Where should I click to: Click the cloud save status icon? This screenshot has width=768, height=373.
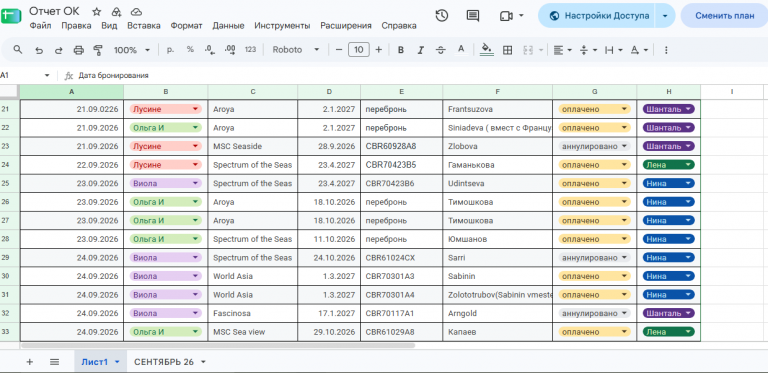tap(137, 12)
